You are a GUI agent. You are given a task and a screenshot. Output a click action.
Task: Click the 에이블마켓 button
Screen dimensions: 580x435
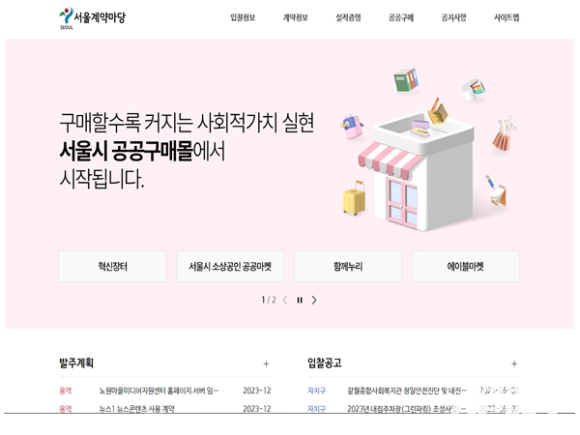(x=466, y=266)
